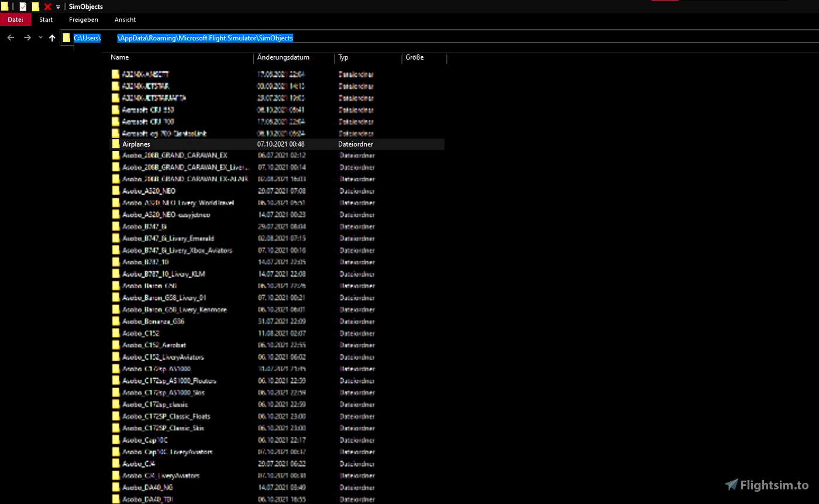Open the recent locations dropdown chevron
This screenshot has width=819, height=504.
pyautogui.click(x=40, y=38)
